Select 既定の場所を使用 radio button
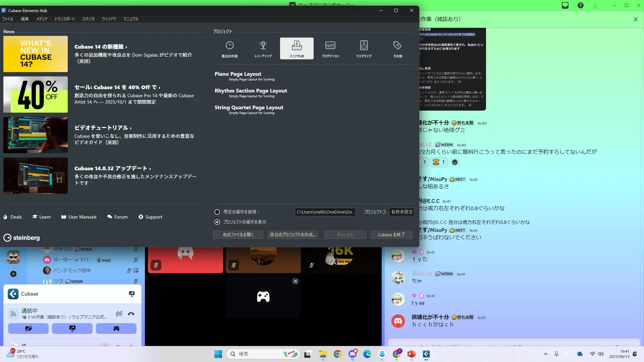 [x=217, y=212]
